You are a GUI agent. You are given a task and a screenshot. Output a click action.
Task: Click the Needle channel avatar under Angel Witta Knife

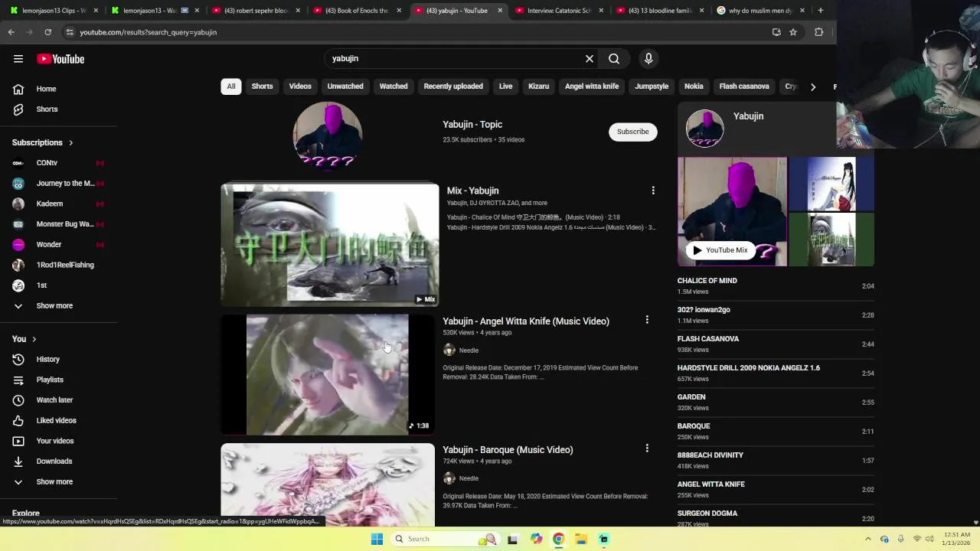(x=449, y=350)
